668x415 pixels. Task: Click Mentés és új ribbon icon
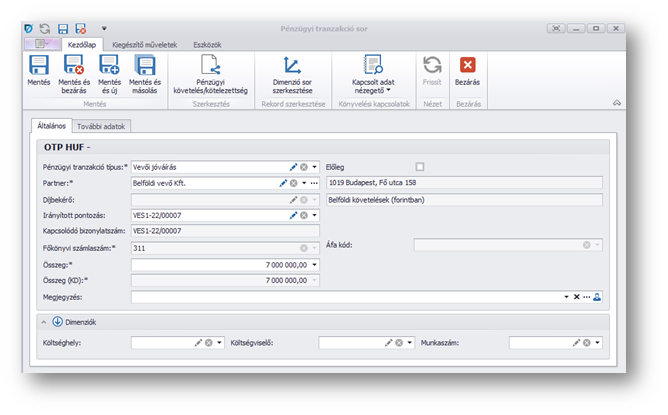[x=108, y=67]
